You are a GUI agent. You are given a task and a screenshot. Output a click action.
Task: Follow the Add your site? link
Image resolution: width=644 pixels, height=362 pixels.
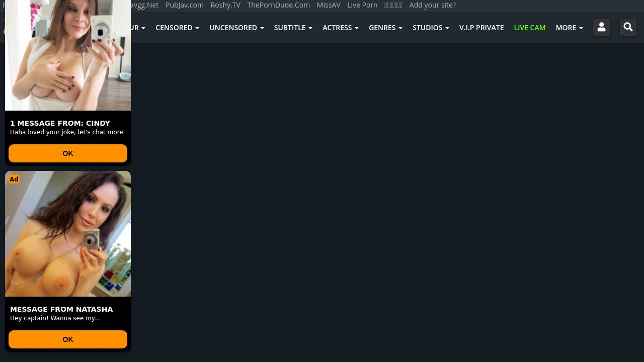click(433, 5)
